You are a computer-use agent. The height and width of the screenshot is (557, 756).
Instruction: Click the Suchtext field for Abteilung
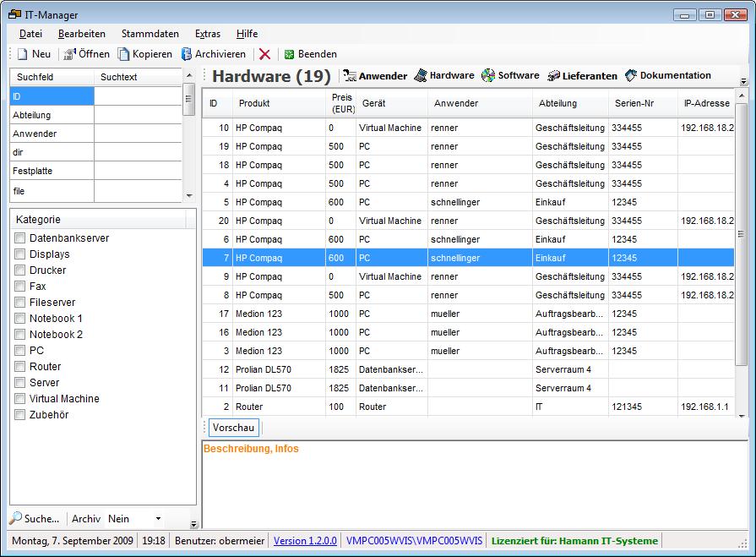point(138,115)
